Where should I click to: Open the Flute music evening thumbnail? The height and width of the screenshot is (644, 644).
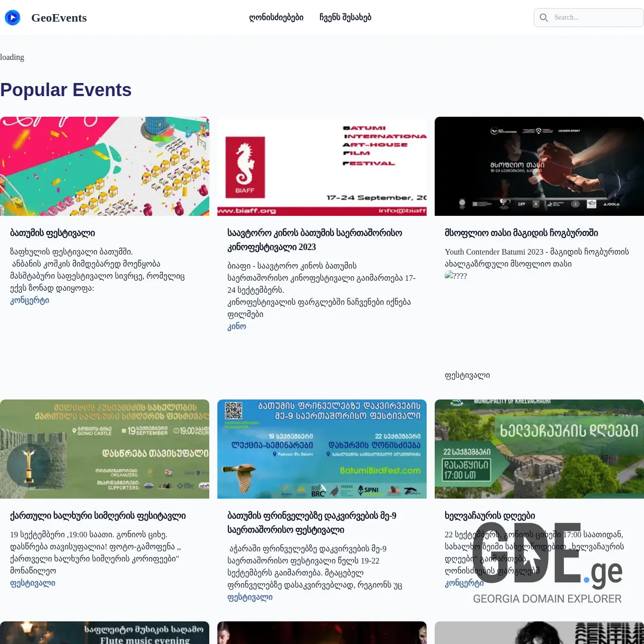(x=105, y=633)
